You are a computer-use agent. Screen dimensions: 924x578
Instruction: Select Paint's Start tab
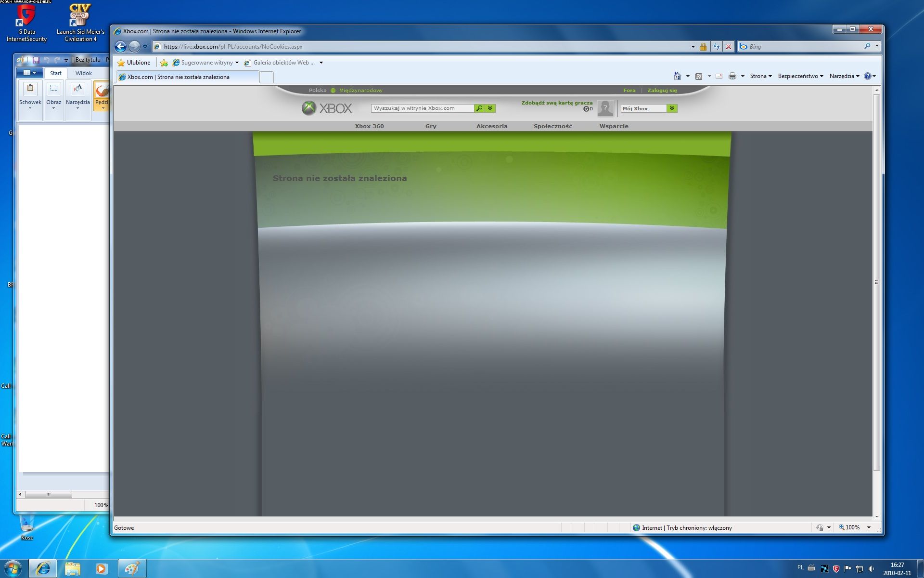point(56,73)
